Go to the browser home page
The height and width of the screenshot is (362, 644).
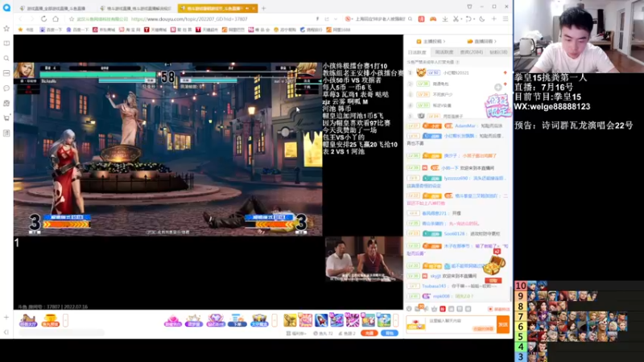(56, 19)
